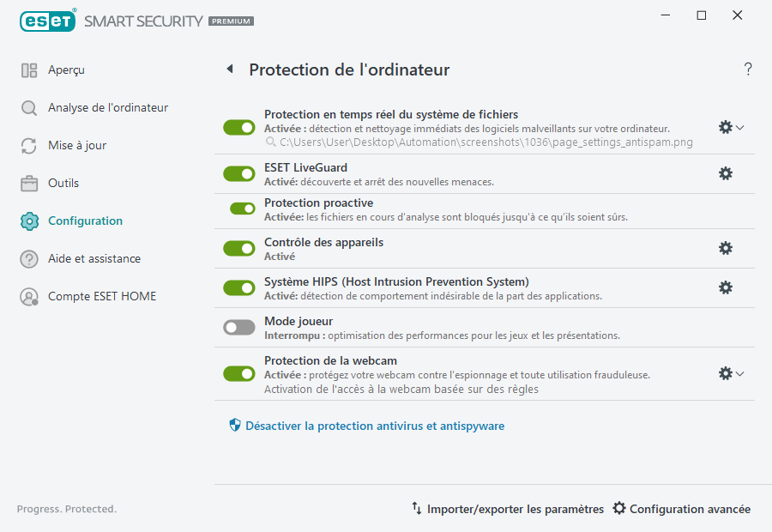
Task: Click the Aide et assistance question icon
Action: [28, 258]
